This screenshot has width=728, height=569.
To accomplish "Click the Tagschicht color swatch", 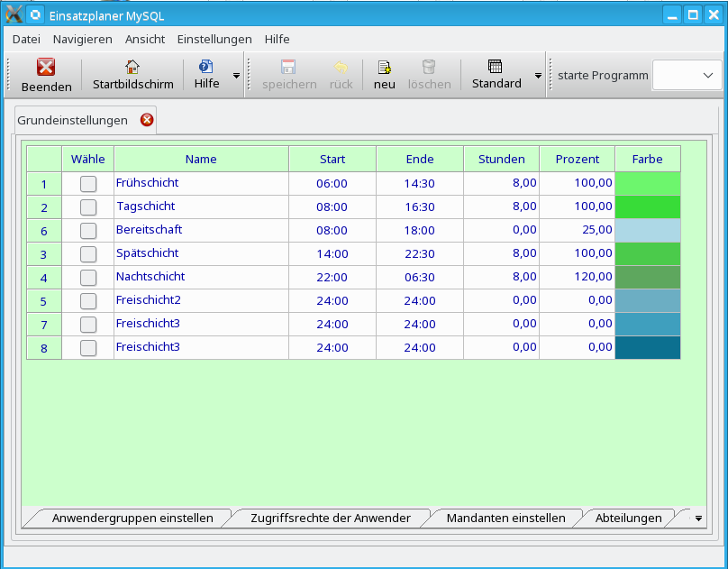I will pyautogui.click(x=647, y=206).
